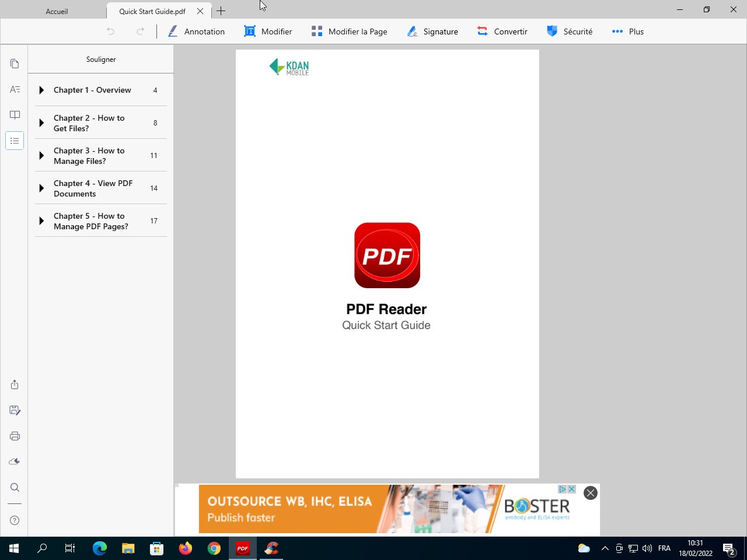The height and width of the screenshot is (560, 747).
Task: Jump to Chapter 4 - View PDF Documents
Action: [x=93, y=188]
